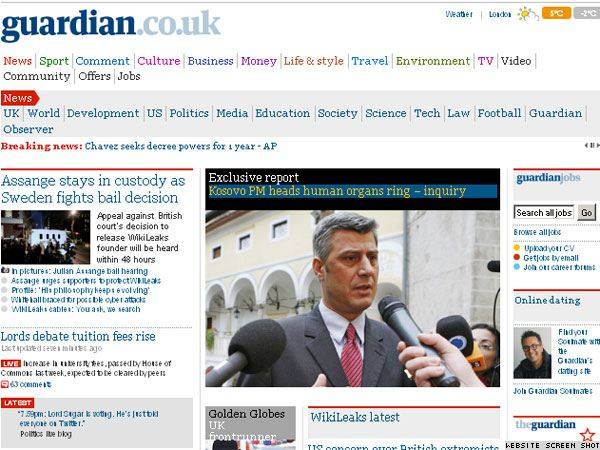Select the World news subsection

click(44, 113)
